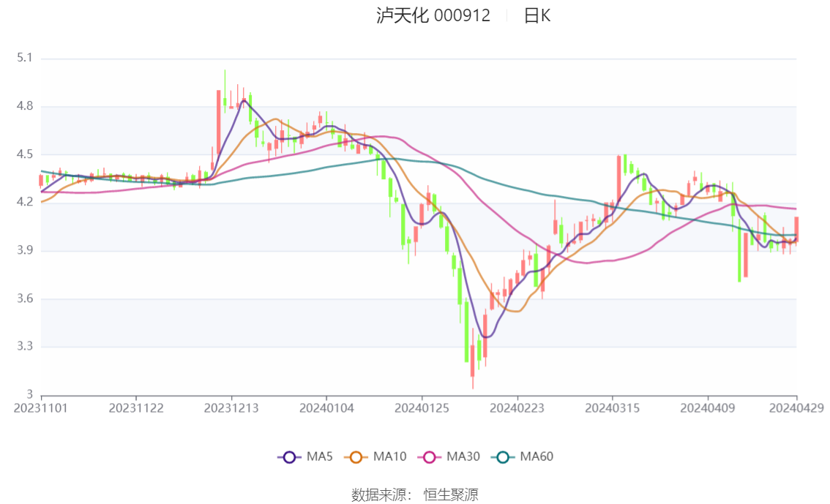
Task: Click the tall red candlestick near 20231213
Action: pos(219,122)
